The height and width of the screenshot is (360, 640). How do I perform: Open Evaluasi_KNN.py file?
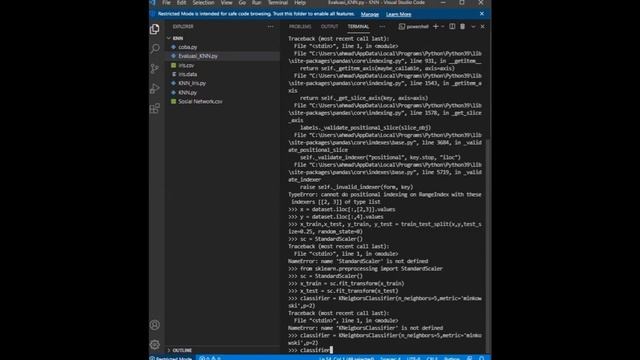pos(222,56)
